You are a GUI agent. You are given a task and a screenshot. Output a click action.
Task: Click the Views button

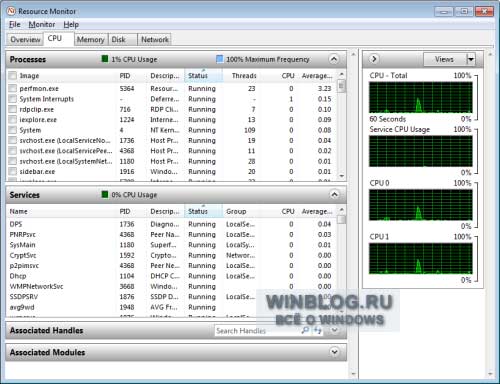[x=444, y=60]
